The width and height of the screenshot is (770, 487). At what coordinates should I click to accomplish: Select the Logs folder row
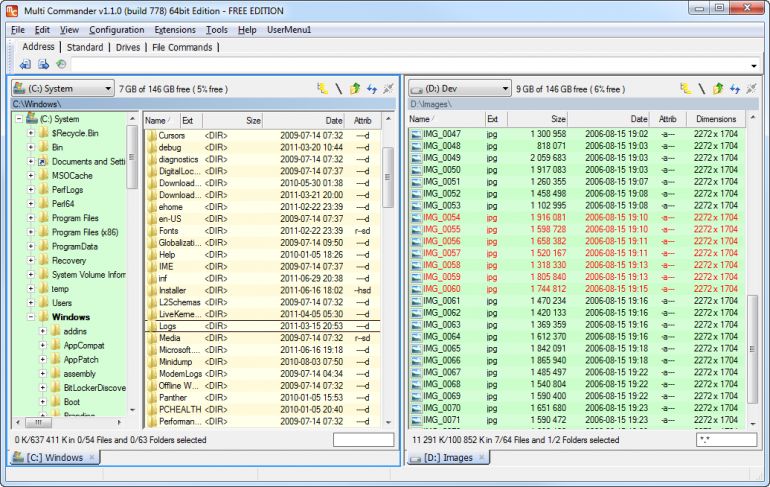(263, 326)
